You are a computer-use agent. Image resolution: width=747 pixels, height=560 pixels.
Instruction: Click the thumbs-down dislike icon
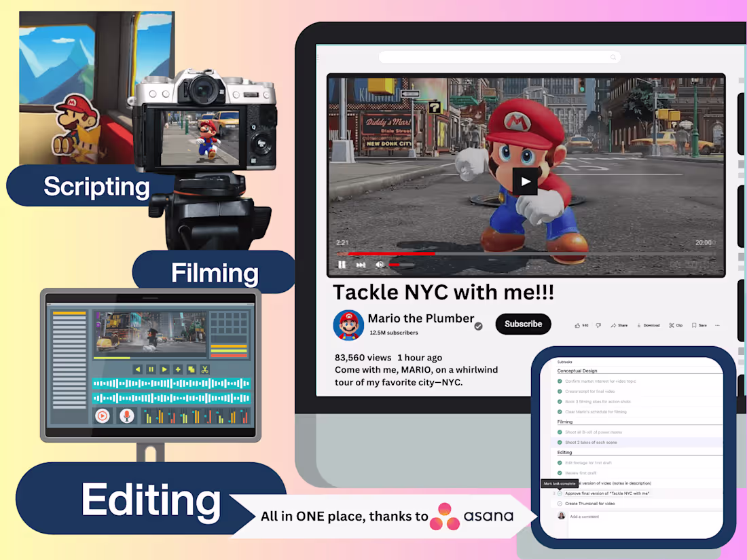[x=598, y=325]
